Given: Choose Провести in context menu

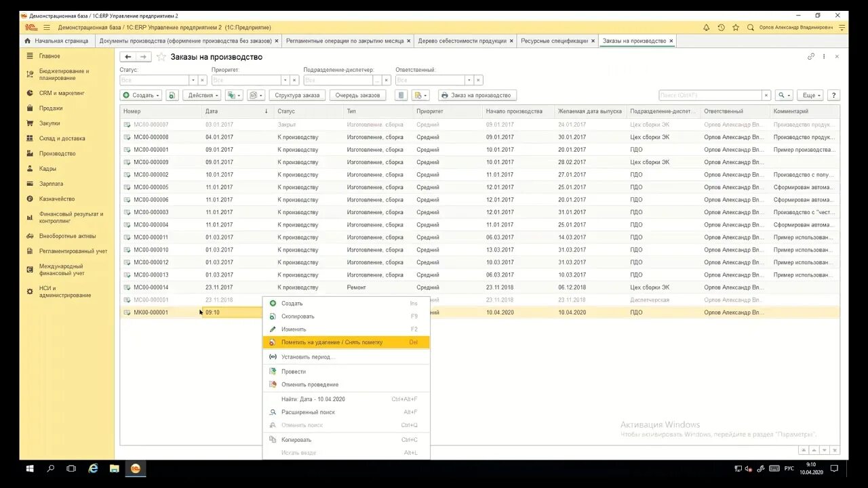Looking at the screenshot, I should pos(346,371).
